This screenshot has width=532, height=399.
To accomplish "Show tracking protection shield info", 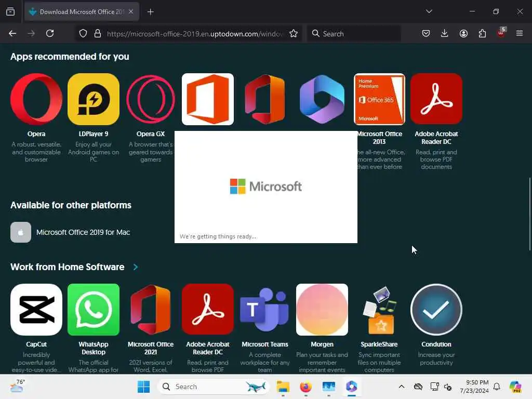I will tap(83, 33).
